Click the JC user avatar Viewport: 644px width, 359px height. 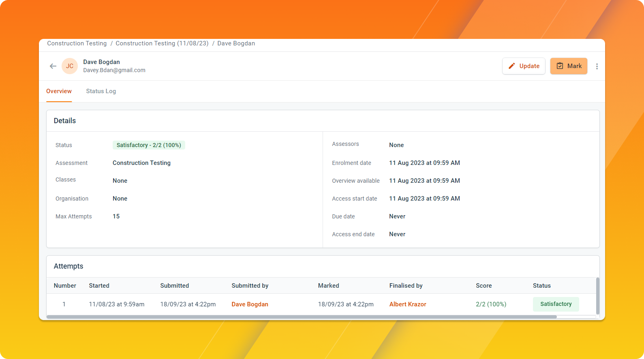click(x=70, y=66)
